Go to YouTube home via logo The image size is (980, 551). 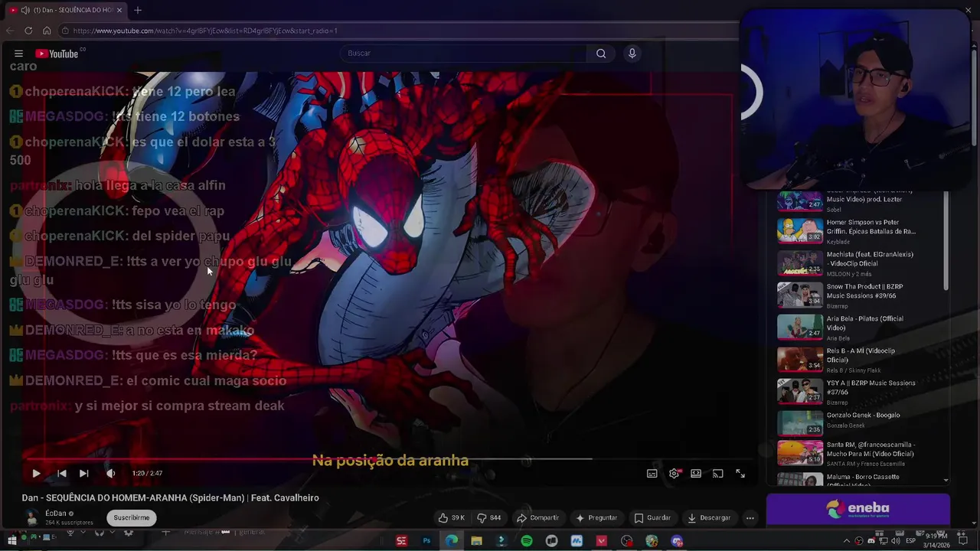coord(57,54)
